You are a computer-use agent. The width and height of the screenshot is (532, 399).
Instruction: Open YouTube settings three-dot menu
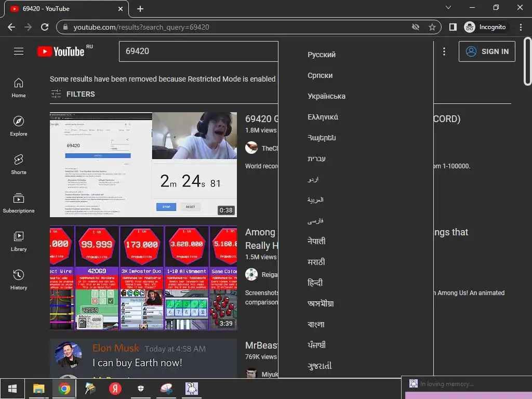[444, 51]
